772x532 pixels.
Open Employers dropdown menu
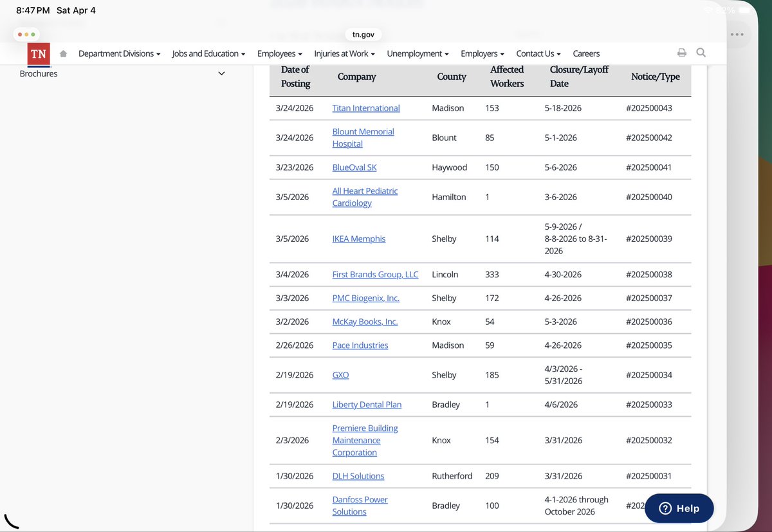[482, 53]
